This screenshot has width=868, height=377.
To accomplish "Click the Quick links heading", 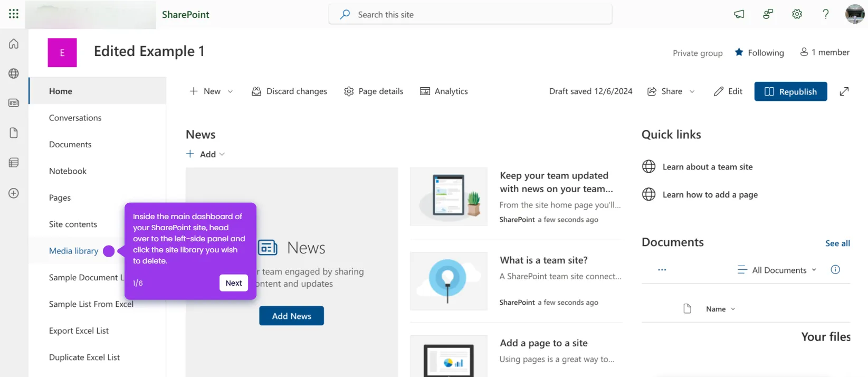I will (671, 135).
